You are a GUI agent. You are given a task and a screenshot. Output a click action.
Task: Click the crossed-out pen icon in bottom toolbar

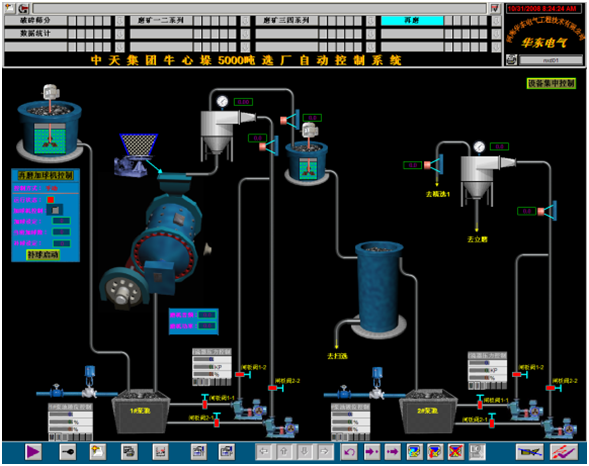(x=529, y=452)
